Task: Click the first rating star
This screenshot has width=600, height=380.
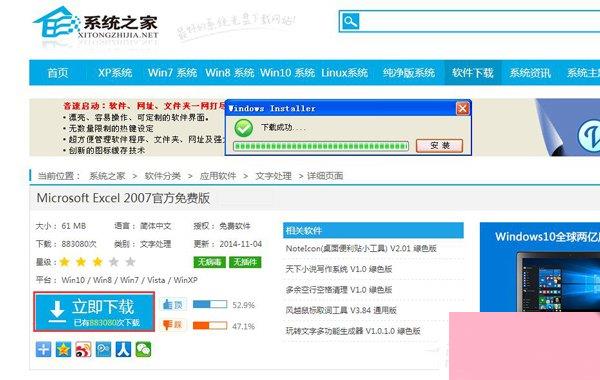Action: [x=65, y=262]
